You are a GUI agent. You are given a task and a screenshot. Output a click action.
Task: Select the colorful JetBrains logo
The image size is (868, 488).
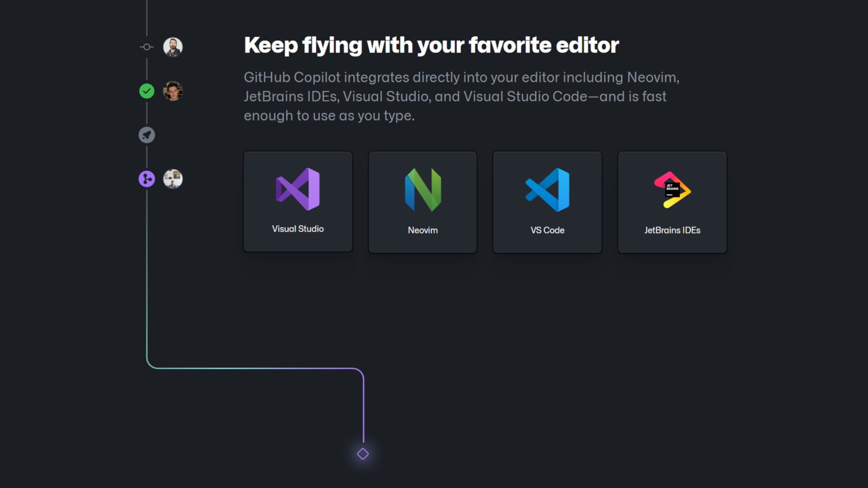(672, 189)
